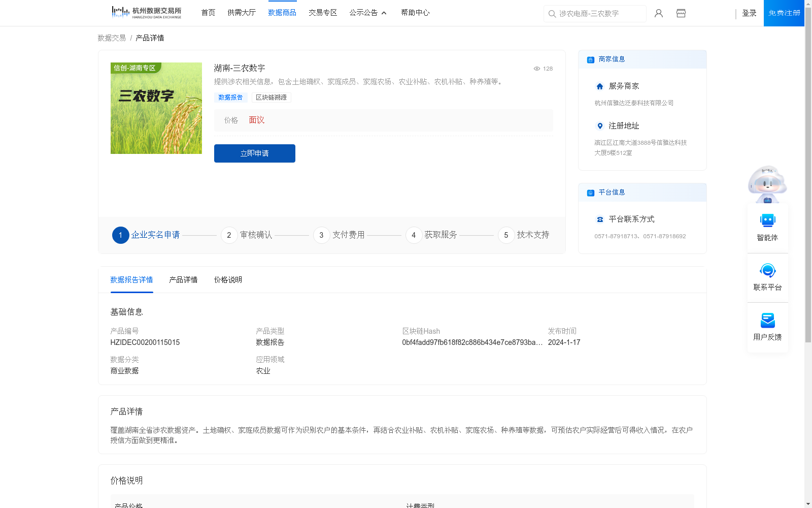Click the 平台联系方式 telephone icon

[x=600, y=219]
